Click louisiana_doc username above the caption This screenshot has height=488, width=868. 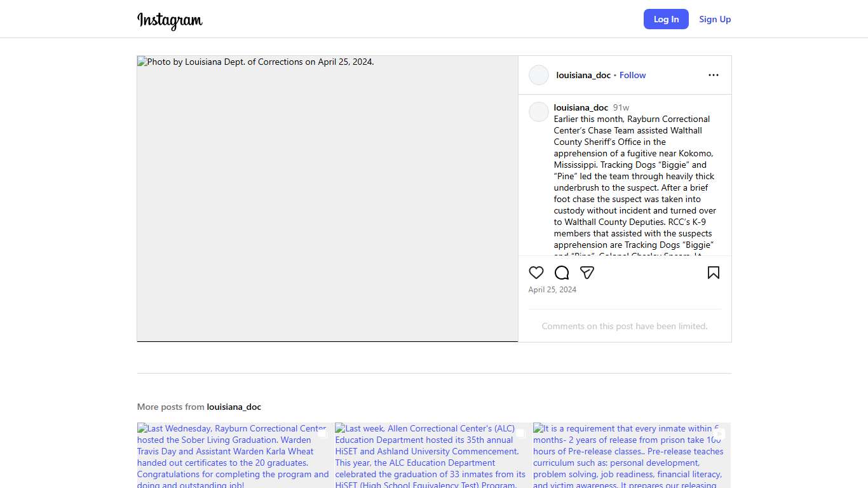(581, 107)
